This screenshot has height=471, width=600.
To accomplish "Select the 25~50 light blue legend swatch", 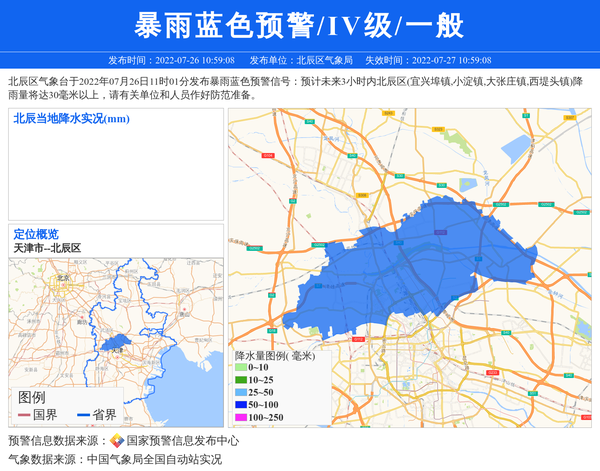I will (x=240, y=393).
